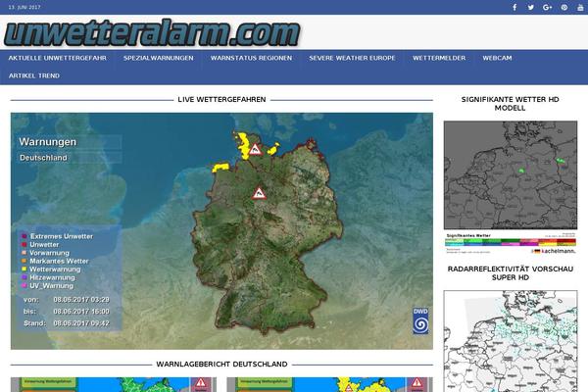
Task: Click 'Live Wettergefahren' section heading
Action: tap(221, 100)
